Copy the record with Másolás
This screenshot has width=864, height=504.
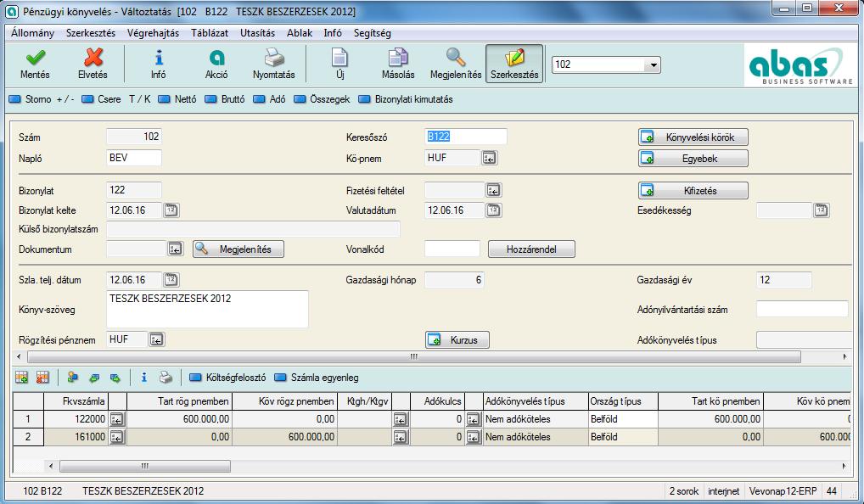pyautogui.click(x=398, y=64)
